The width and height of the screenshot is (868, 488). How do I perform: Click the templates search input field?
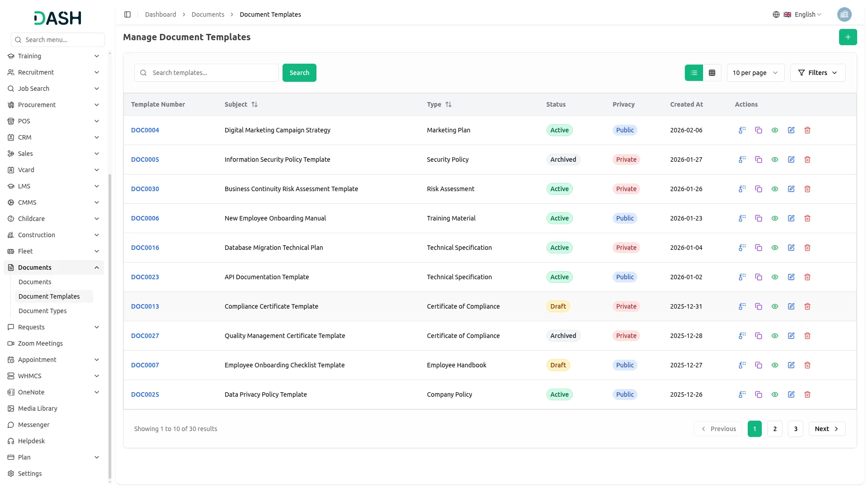point(206,72)
